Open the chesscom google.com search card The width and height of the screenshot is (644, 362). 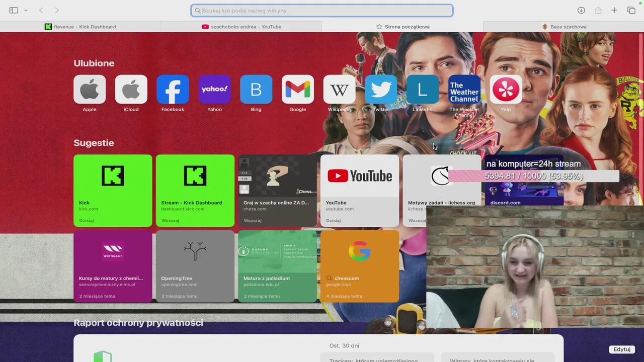360,266
